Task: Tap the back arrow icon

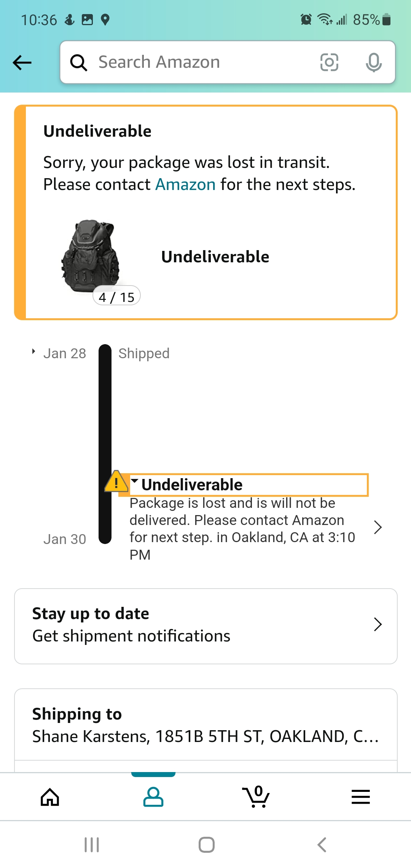Action: tap(22, 62)
